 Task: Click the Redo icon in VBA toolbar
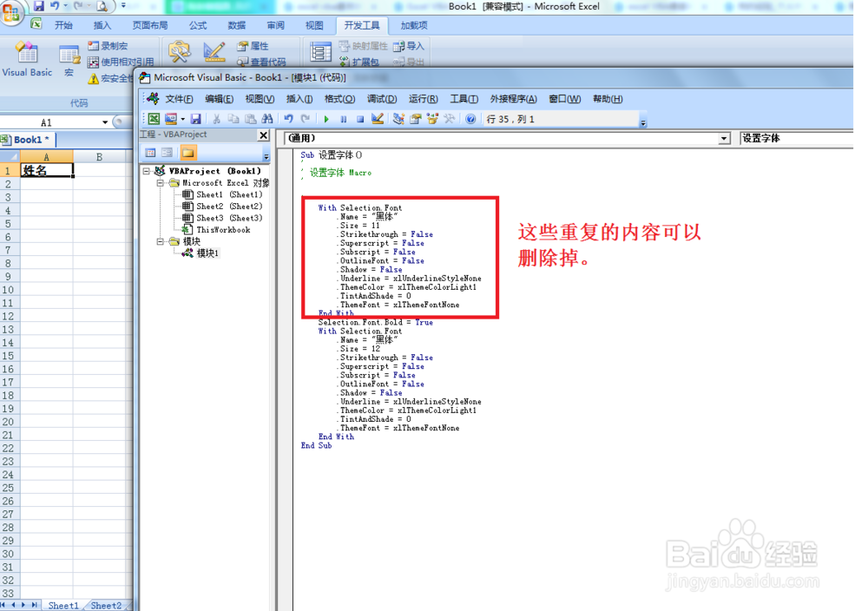click(305, 119)
